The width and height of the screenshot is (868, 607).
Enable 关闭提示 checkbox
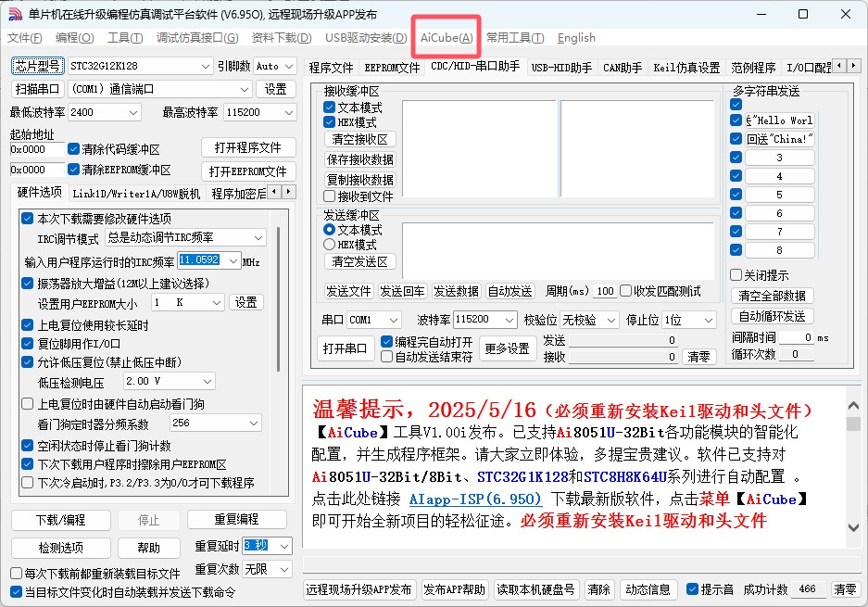click(736, 274)
